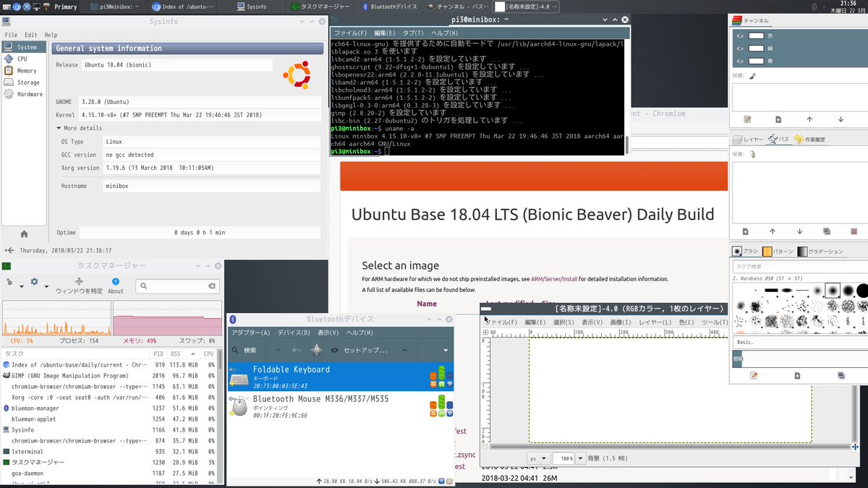
Task: Open the デバイス(D) menu in Bluetooth window
Action: [294, 333]
